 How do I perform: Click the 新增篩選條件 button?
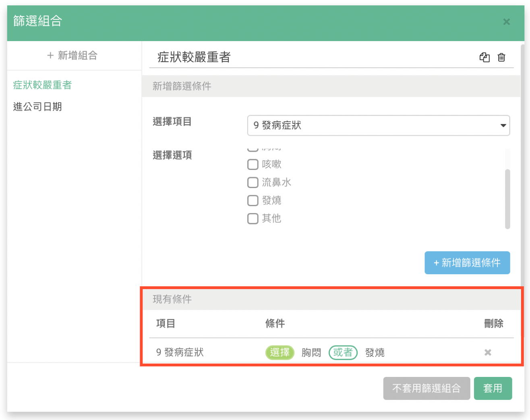point(467,263)
